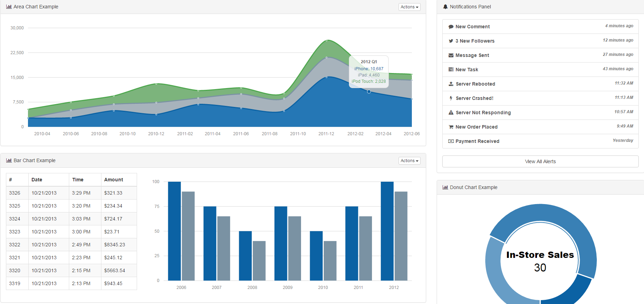This screenshot has width=644, height=304.
Task: Click the lightning bolt icon for Server Crashed
Action: point(451,98)
